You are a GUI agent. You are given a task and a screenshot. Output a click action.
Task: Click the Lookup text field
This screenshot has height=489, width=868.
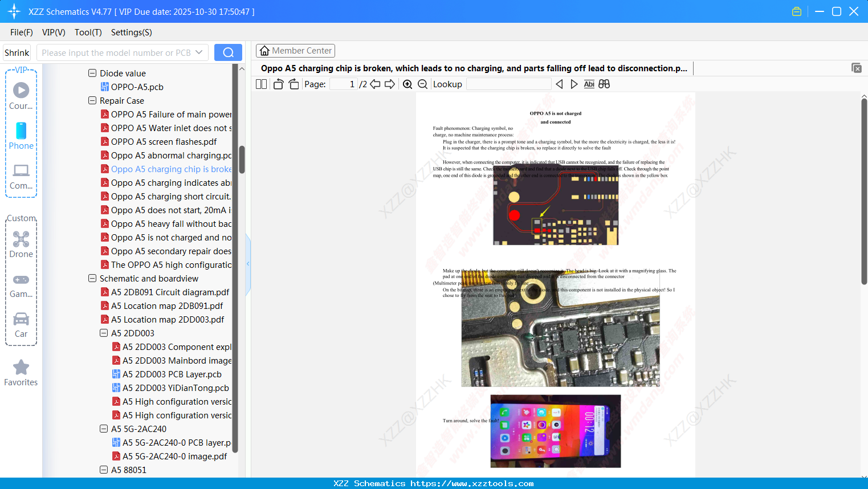[509, 84]
